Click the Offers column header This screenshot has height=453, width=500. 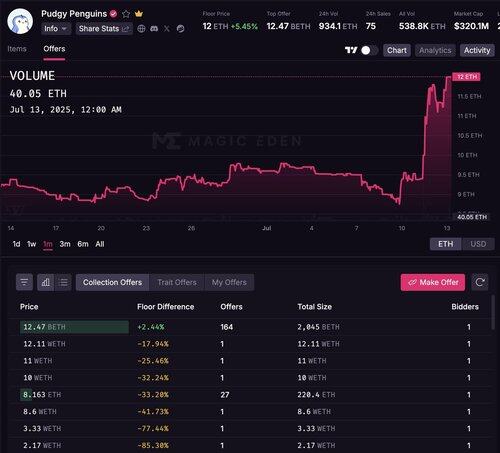(x=231, y=307)
